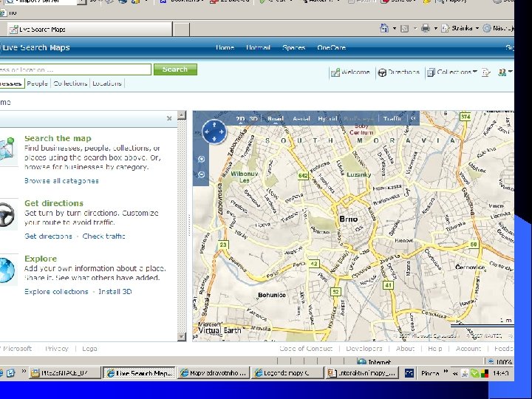Close the welcome panel with the X
Image resolution: width=532 pixels, height=399 pixels.
(169, 118)
